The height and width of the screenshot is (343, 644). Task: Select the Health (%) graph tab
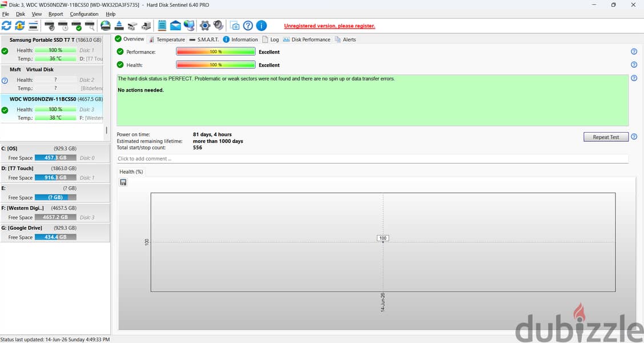point(131,172)
